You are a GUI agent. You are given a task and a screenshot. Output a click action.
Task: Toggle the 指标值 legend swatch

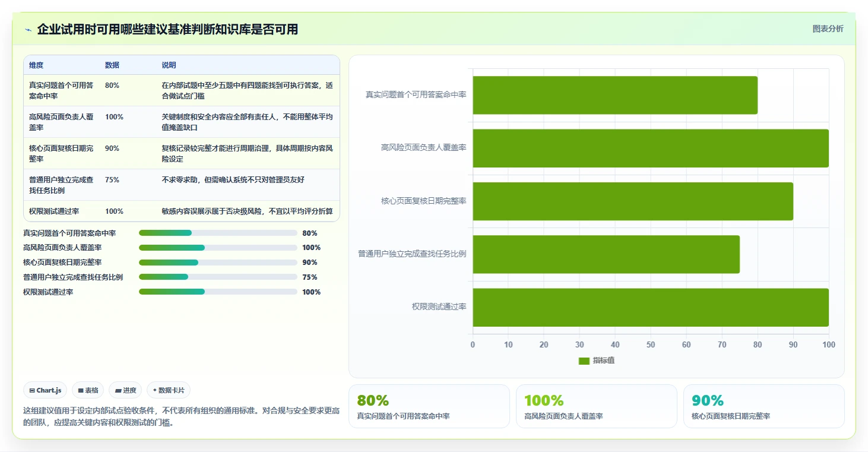tap(584, 361)
